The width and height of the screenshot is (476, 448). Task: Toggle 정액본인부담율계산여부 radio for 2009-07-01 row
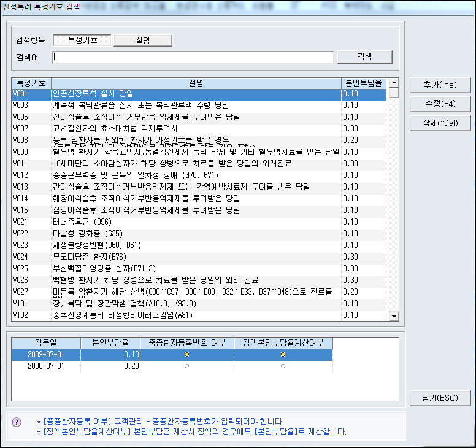tap(283, 355)
